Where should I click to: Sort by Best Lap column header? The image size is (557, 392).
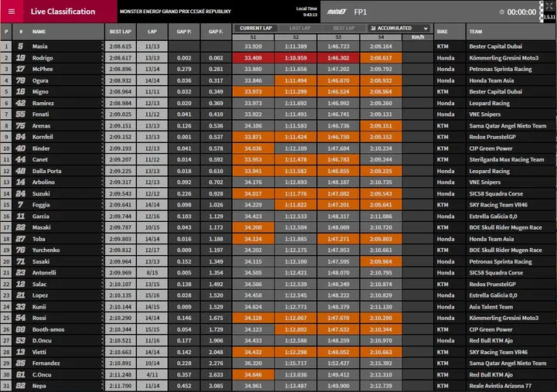click(x=121, y=32)
